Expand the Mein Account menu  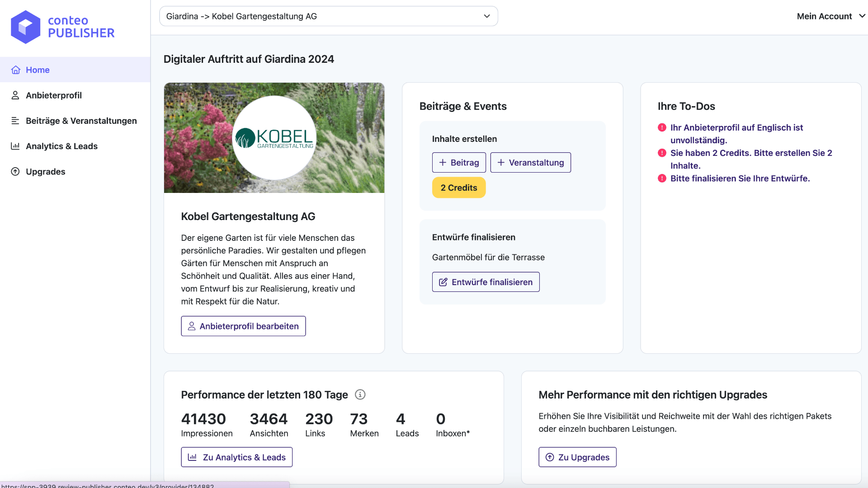(x=831, y=16)
